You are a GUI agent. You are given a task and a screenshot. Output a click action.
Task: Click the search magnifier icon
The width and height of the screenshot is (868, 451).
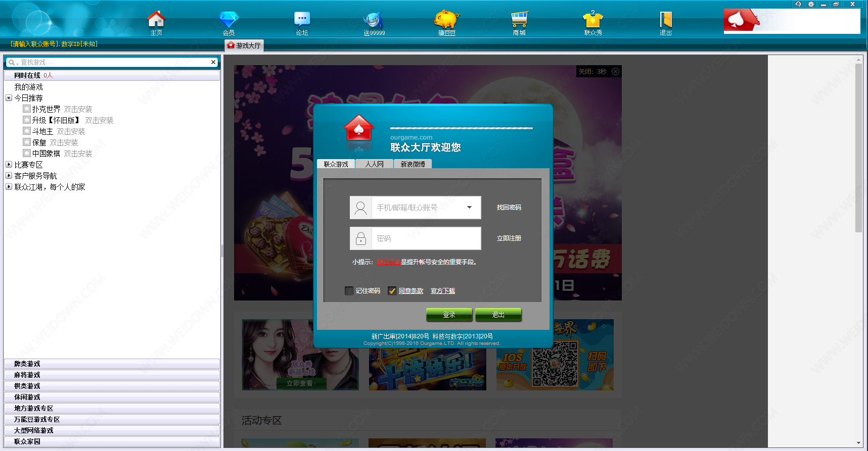click(12, 63)
